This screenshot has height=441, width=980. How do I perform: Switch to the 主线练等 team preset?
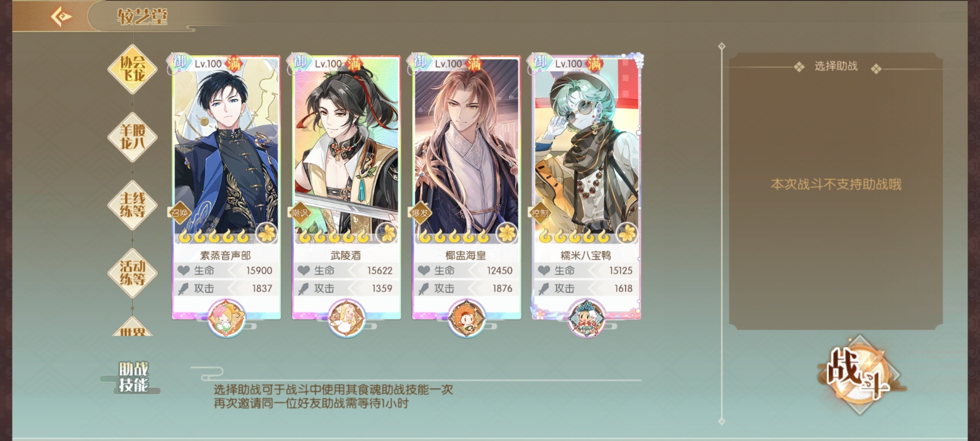(x=132, y=205)
